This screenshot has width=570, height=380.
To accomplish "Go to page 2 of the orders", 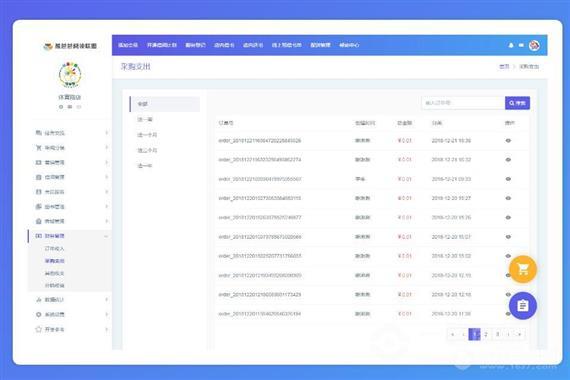I will [x=486, y=334].
